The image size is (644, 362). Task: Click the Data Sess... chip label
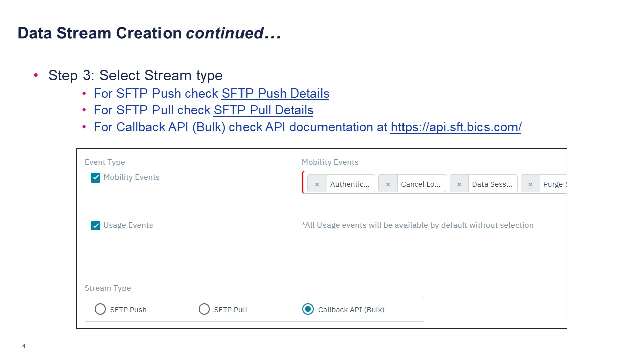point(492,184)
